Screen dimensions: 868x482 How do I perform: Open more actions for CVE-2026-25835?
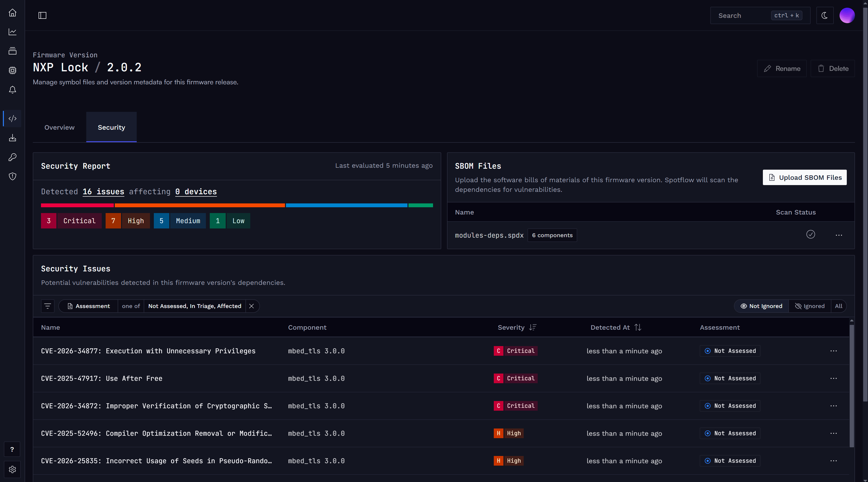point(833,461)
